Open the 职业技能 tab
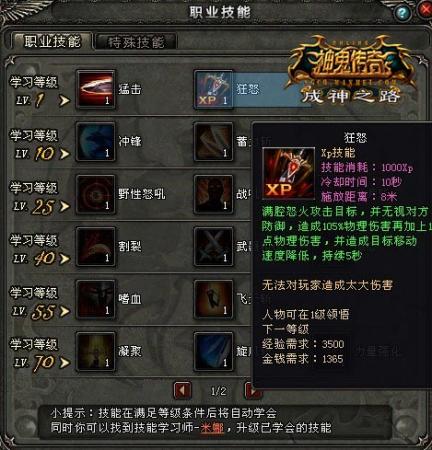This screenshot has width=432, height=450. pos(52,41)
